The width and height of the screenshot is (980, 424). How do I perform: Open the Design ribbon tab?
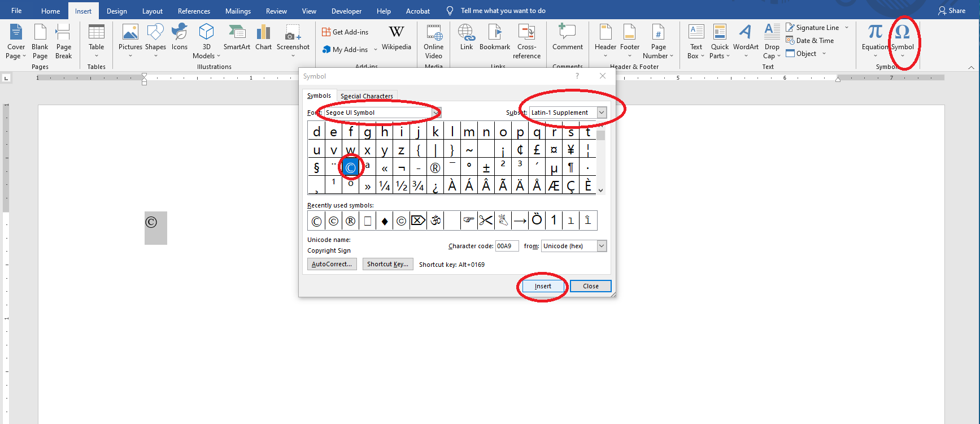[117, 11]
